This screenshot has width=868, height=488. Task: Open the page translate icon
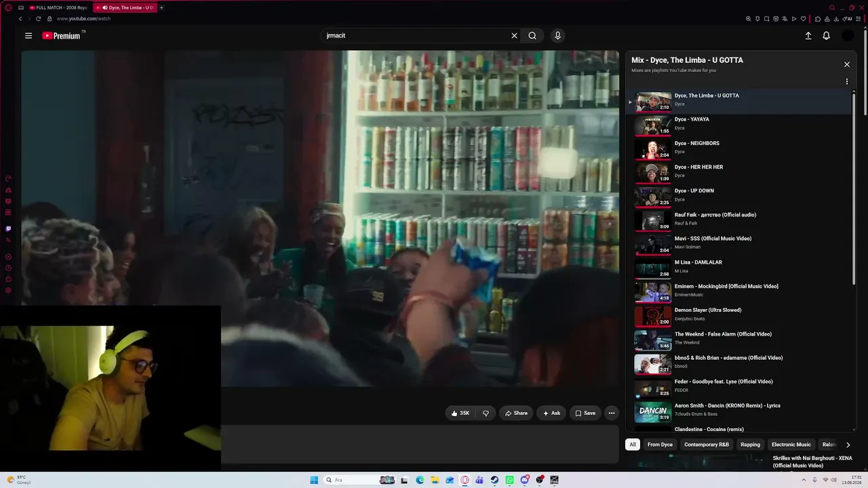pyautogui.click(x=785, y=18)
